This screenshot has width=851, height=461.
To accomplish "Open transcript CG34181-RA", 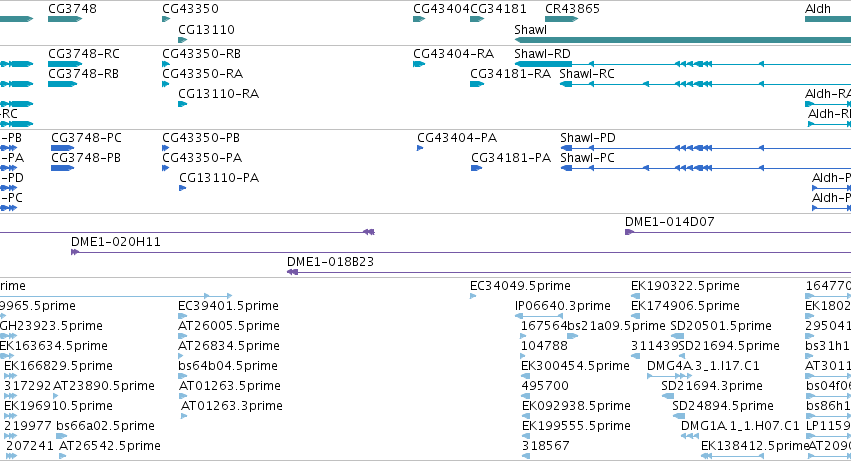I will click(x=510, y=74).
